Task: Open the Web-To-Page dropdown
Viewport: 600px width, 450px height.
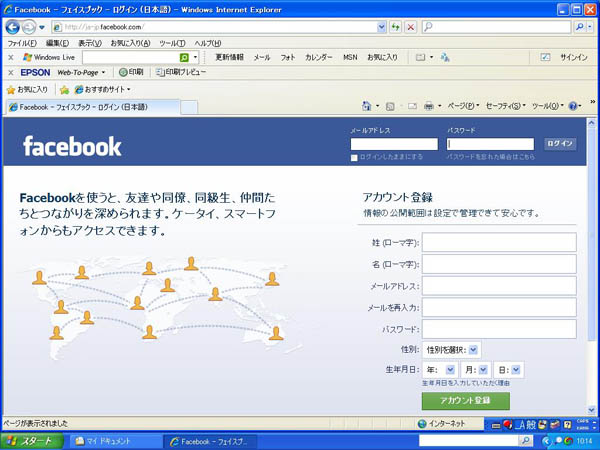Action: coord(81,72)
